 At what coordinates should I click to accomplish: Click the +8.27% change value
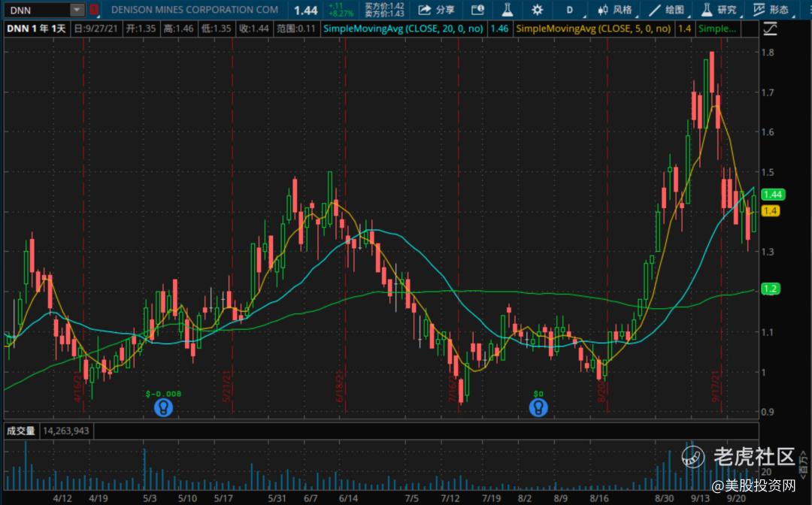coord(341,14)
